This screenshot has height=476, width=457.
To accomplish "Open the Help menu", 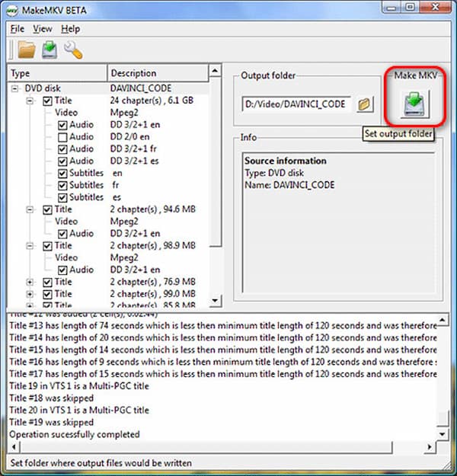I will (70, 29).
